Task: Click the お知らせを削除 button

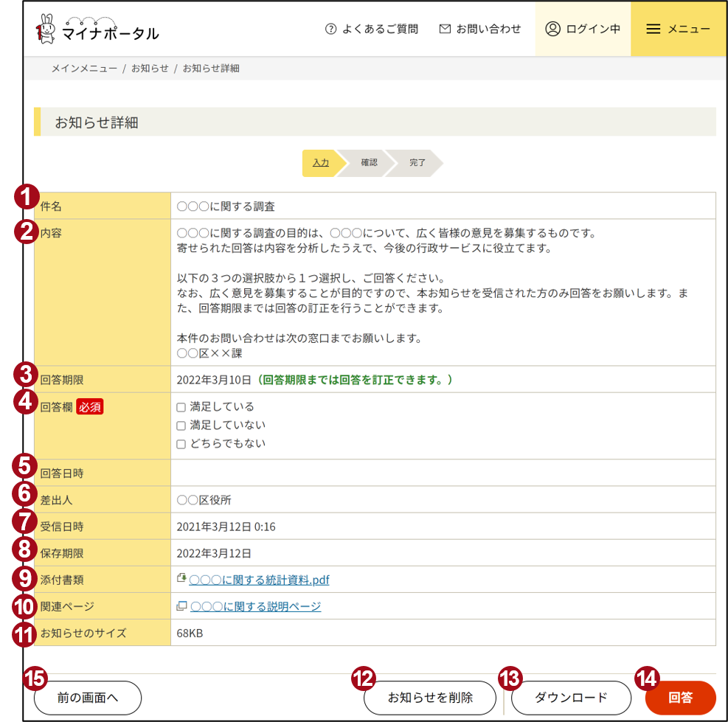Action: pos(430,698)
